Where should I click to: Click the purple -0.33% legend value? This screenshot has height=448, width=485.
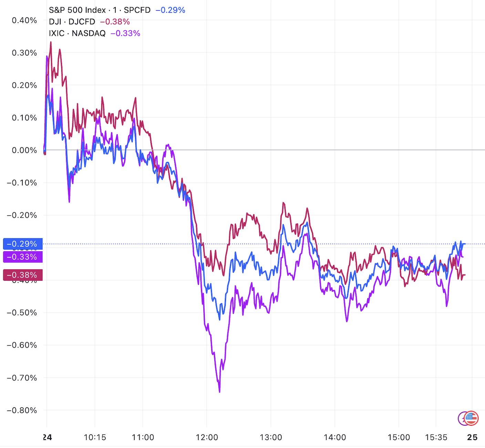coord(125,33)
